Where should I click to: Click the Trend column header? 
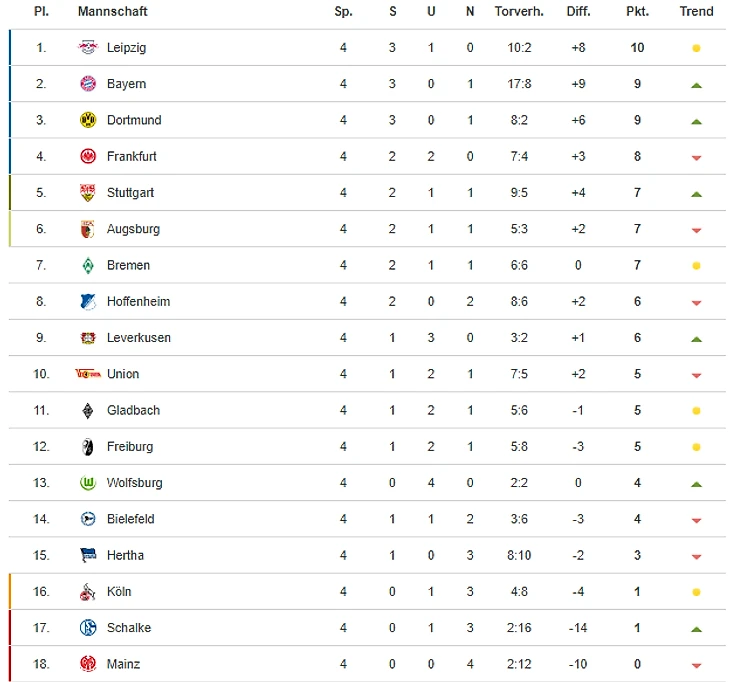696,12
